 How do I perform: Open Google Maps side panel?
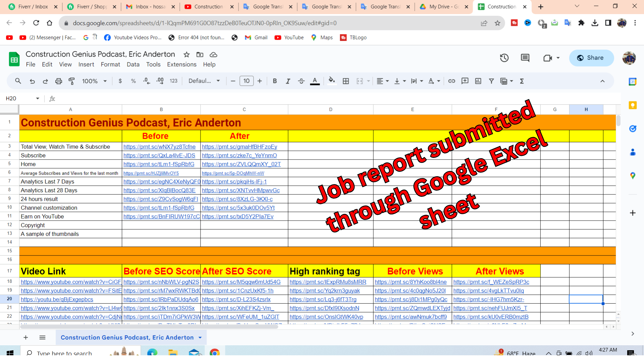coord(633,176)
